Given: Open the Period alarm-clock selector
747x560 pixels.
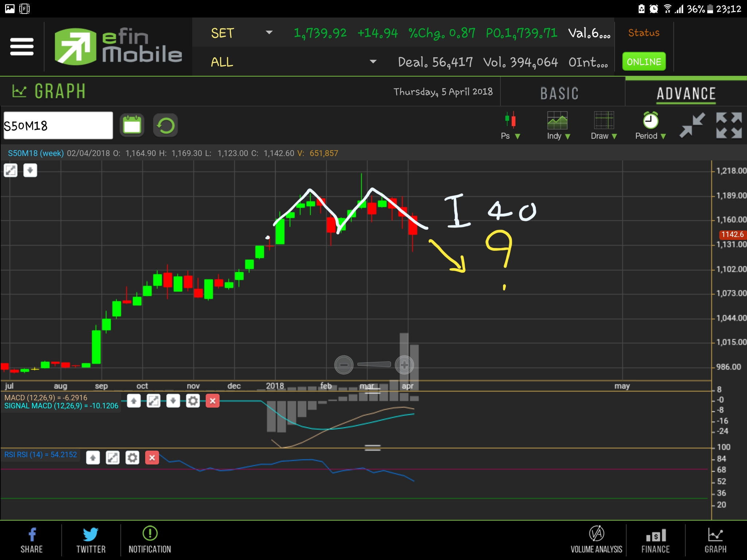Looking at the screenshot, I should 650,126.
